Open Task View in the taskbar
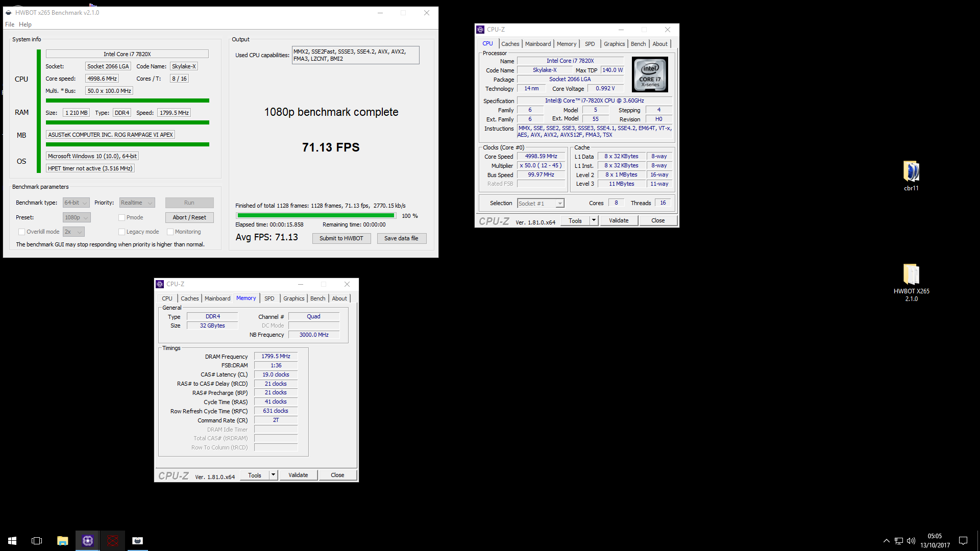Screen dimensions: 980x551 point(37,540)
